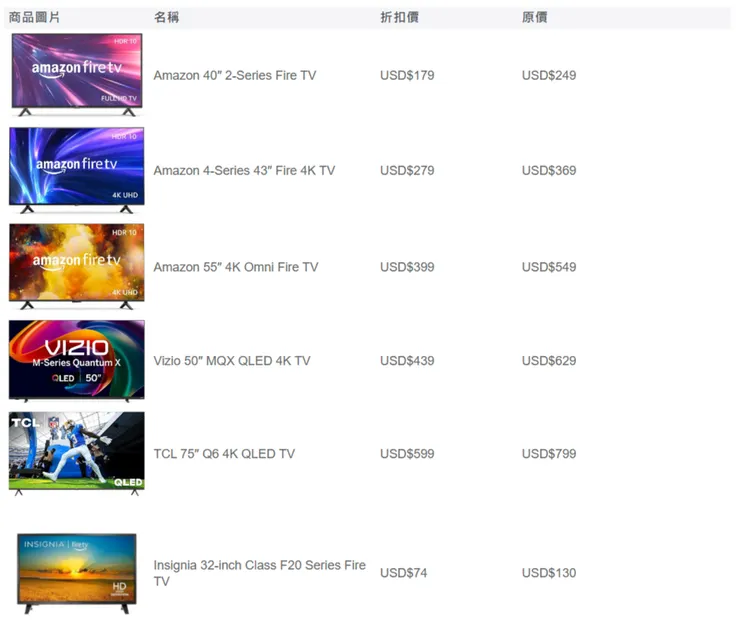Click the 商品圖片 column header
The height and width of the screenshot is (631, 740).
pyautogui.click(x=34, y=17)
